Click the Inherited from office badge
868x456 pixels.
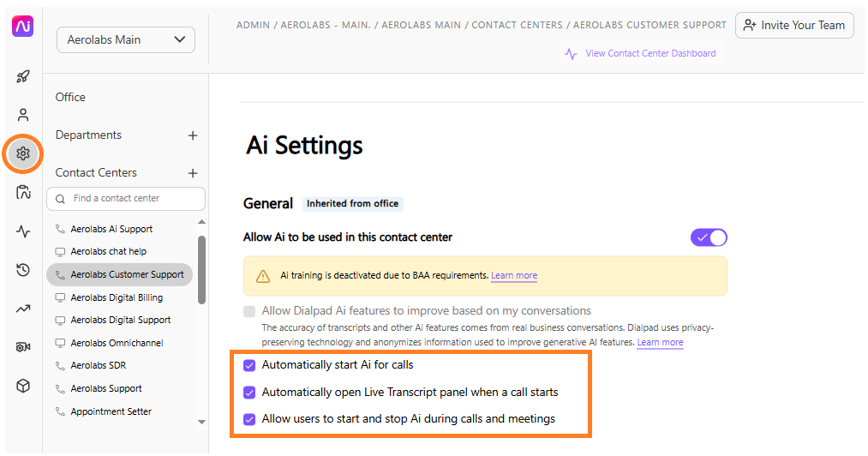[x=353, y=204]
